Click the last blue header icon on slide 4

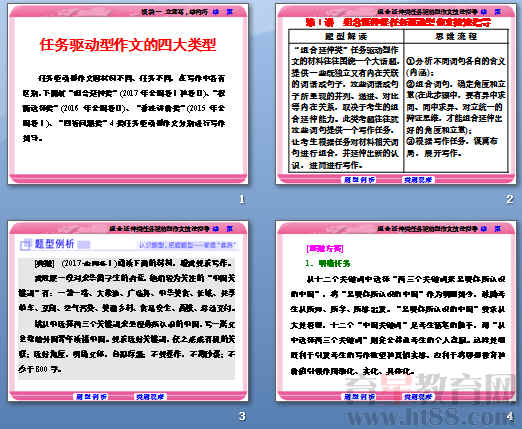click(x=498, y=229)
